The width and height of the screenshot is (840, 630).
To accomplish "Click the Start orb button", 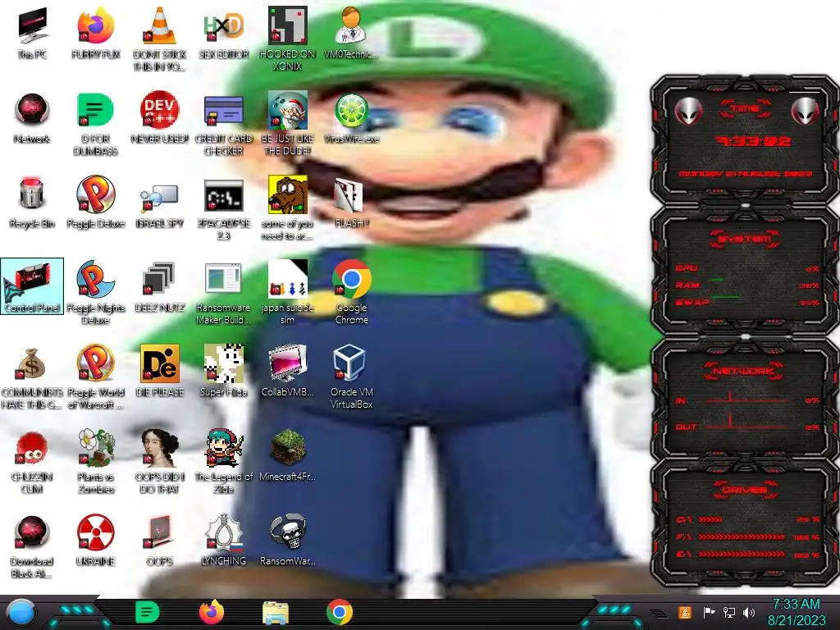I will point(21,613).
